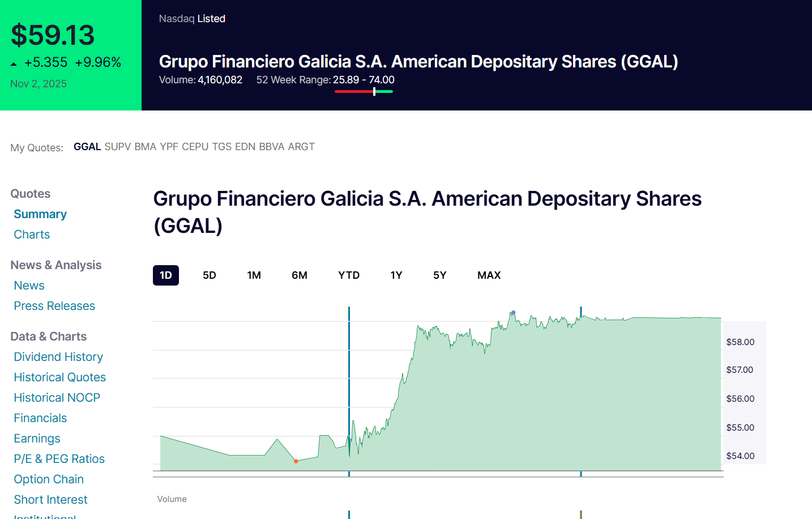Go to Historical Quotes

[60, 377]
